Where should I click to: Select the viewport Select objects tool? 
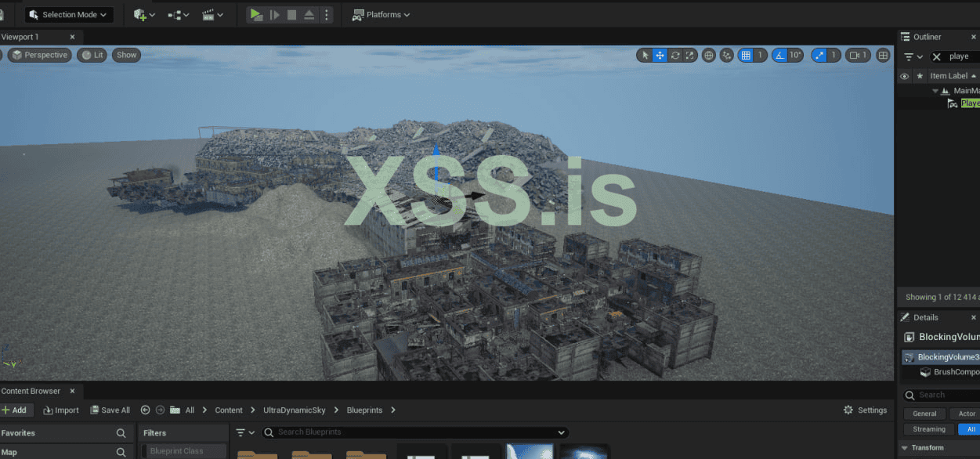[x=645, y=55]
